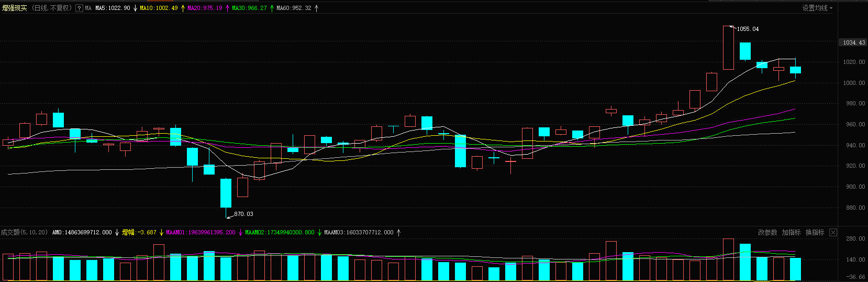Select the MA60 moving average label
Image resolution: width=868 pixels, height=282 pixels.
coord(294,8)
